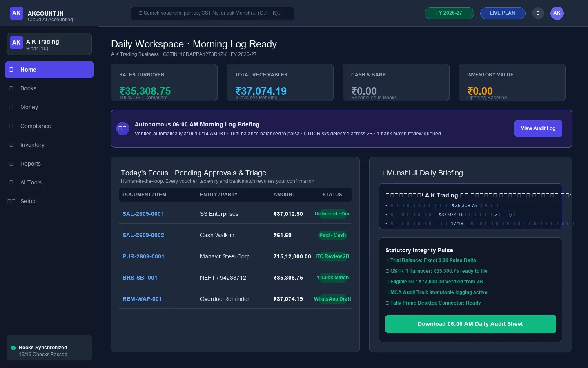Screen dimensions: 588x368
Task: Click the Cash & Bank card
Action: click(x=396, y=82)
